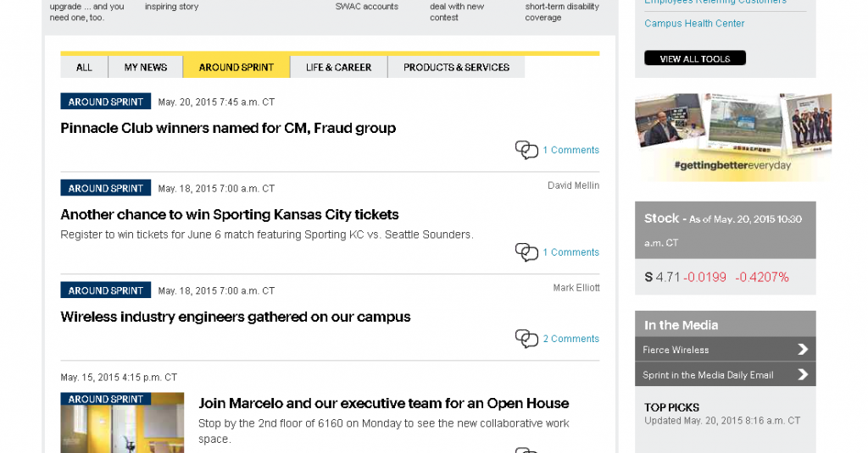Open the PRODUCTS & SERVICES tab

[456, 67]
